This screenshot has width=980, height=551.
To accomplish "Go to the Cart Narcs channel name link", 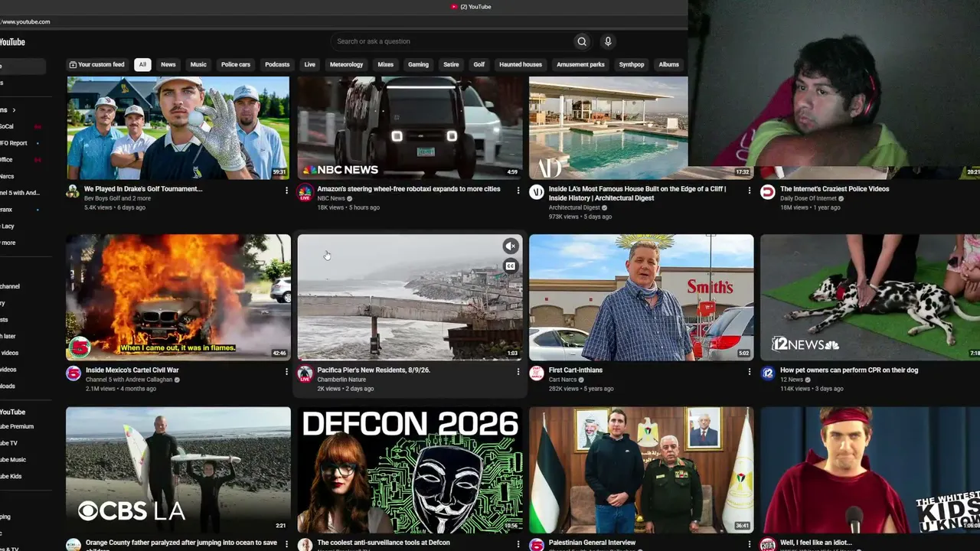I will pos(564,380).
